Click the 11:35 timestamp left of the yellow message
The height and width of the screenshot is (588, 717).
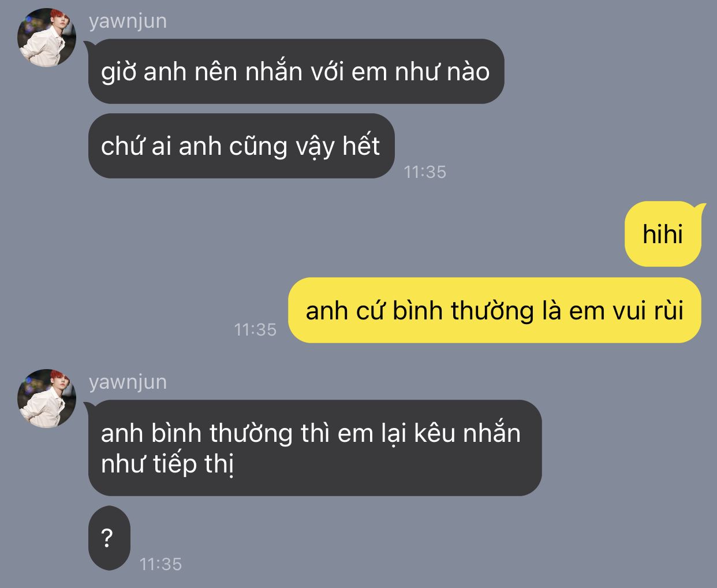(255, 329)
